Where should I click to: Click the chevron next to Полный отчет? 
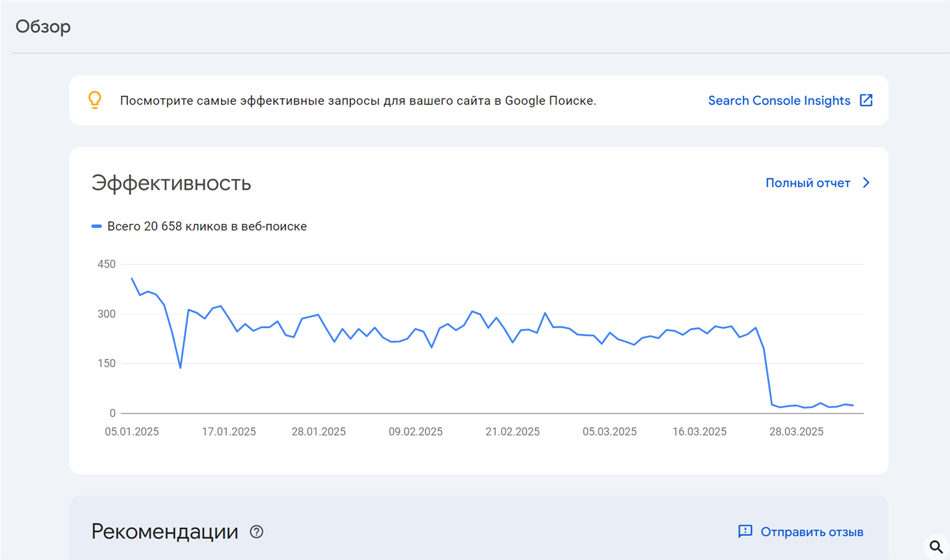tap(866, 183)
